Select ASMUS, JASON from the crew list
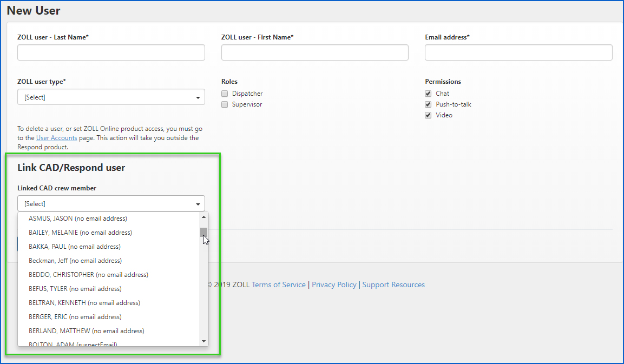This screenshot has width=624, height=364. 78,219
